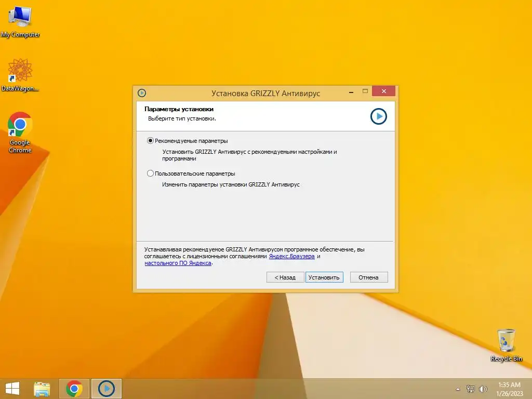Open the Windows Start button
Viewport: 532px width, 399px height.
coord(12,389)
